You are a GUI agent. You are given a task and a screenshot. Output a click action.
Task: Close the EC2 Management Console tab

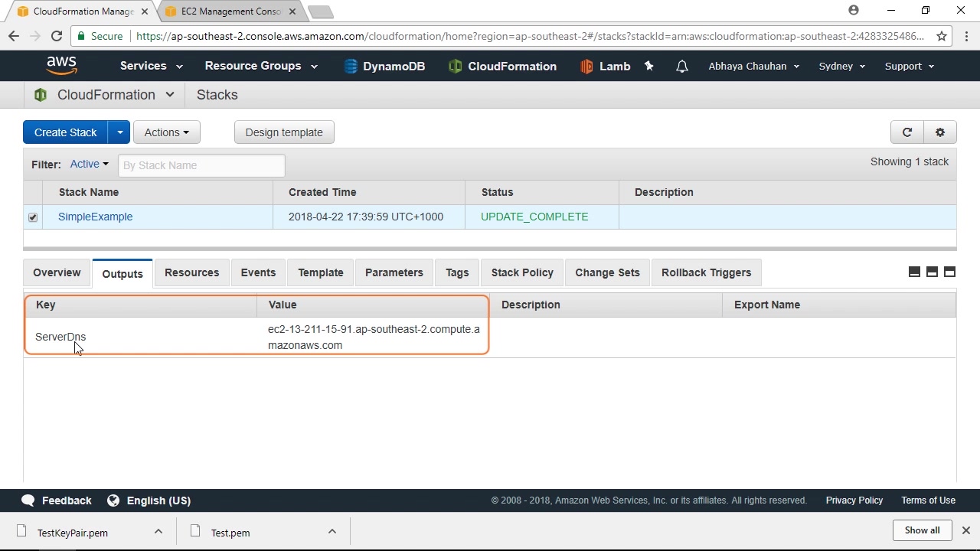[292, 11]
